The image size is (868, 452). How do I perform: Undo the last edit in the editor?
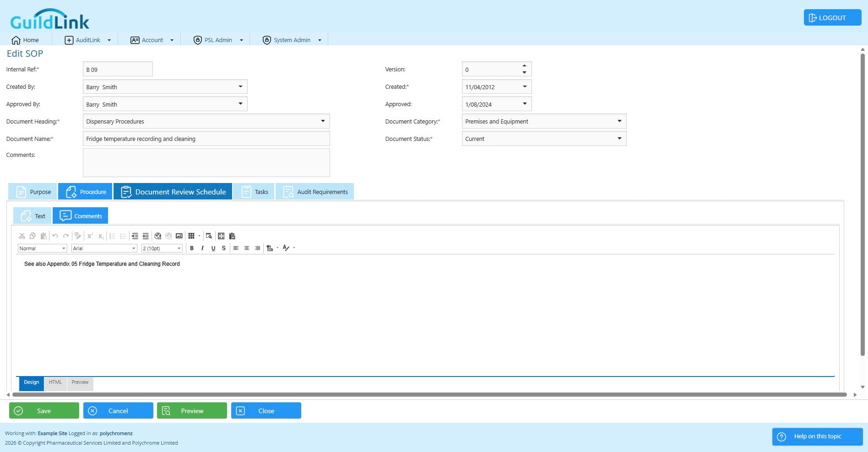[x=55, y=236]
